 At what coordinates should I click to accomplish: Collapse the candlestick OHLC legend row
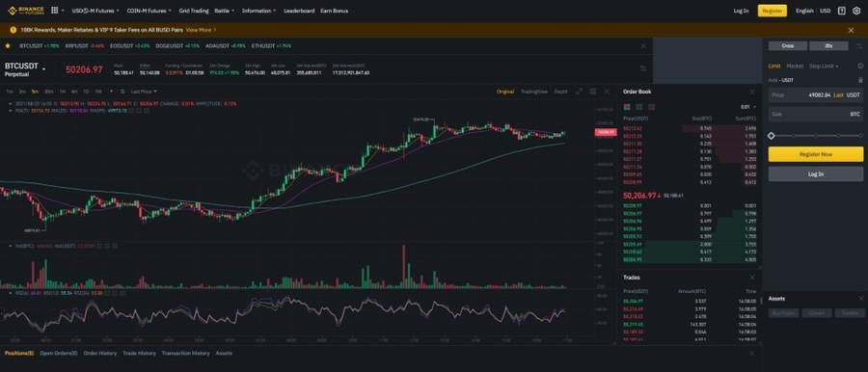[11, 103]
